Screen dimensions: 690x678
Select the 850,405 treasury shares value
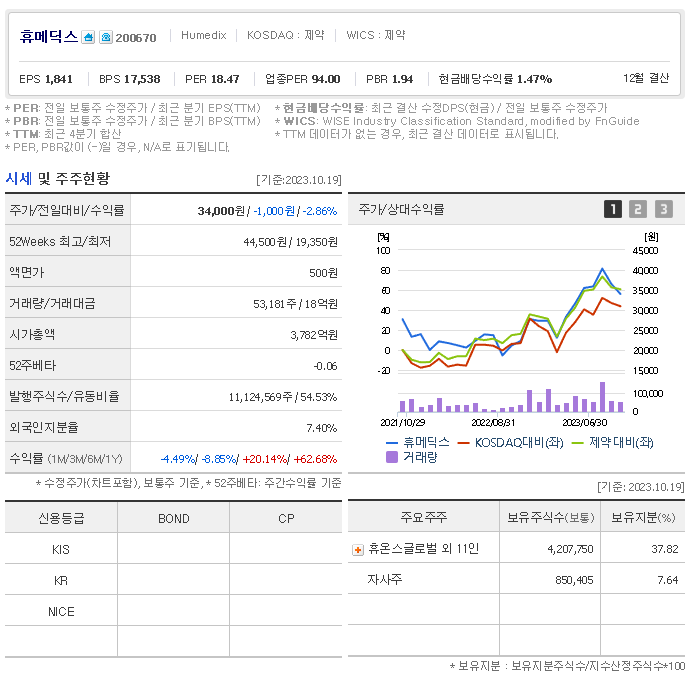pos(574,580)
